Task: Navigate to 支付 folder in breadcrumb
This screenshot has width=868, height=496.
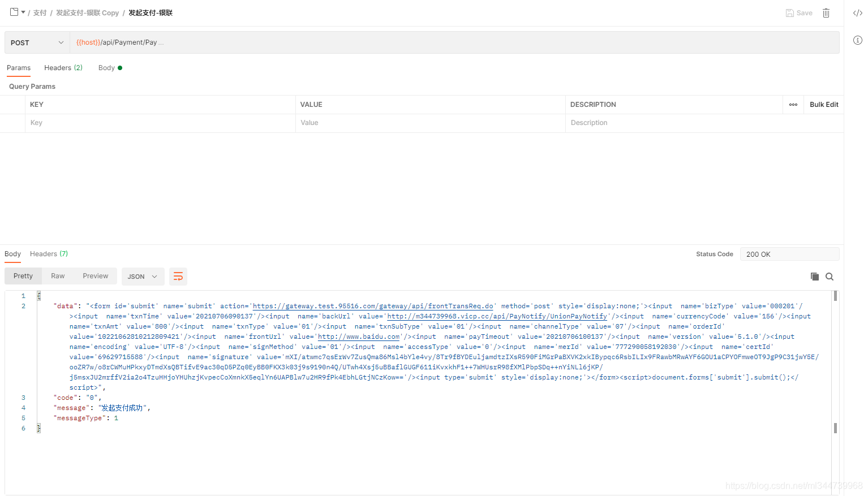Action: click(x=40, y=12)
